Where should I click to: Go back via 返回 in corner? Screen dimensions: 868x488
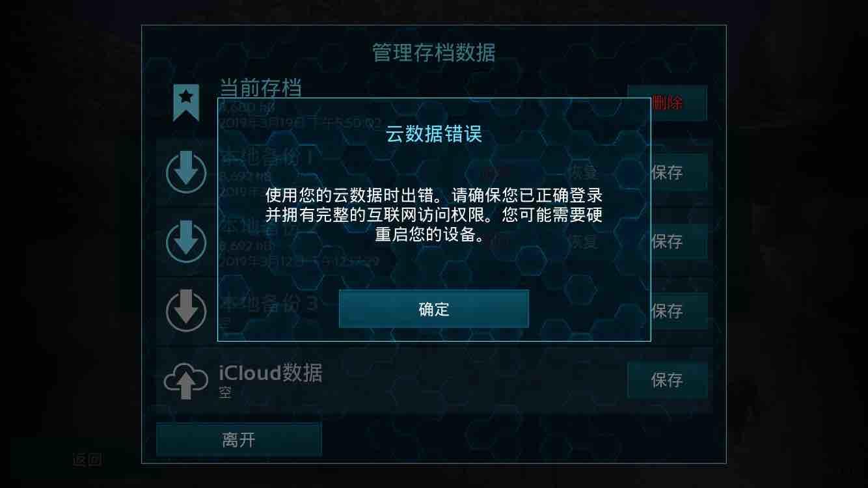[87, 460]
